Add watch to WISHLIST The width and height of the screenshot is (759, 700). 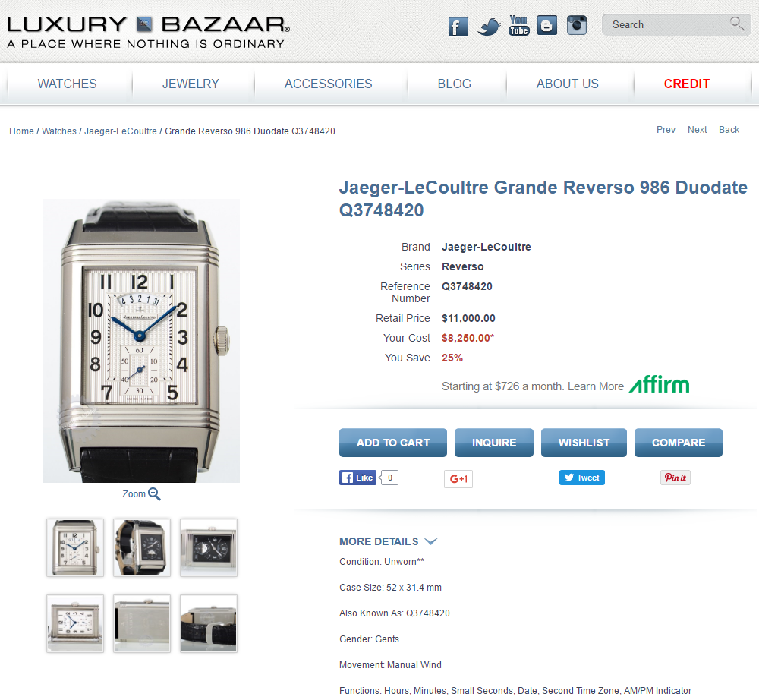tap(584, 443)
